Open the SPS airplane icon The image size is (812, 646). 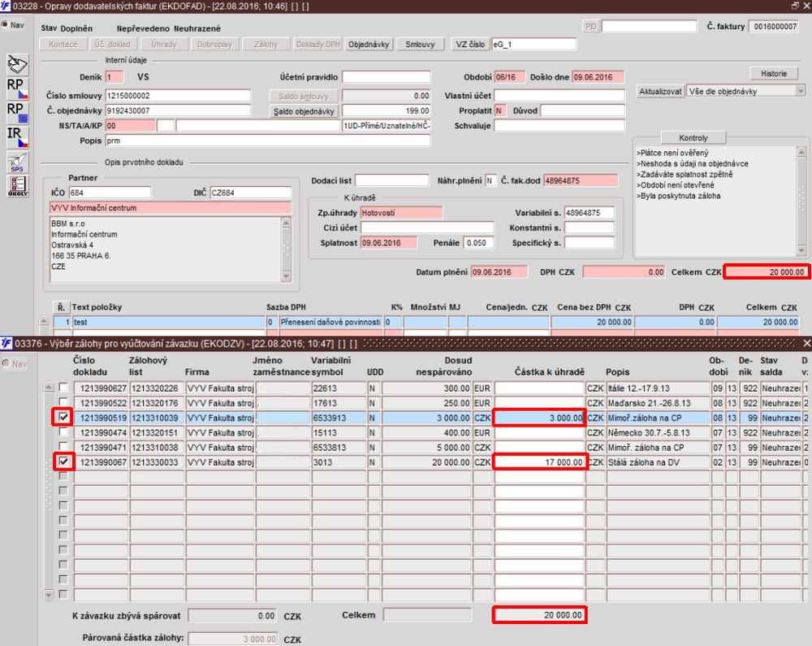tap(17, 162)
